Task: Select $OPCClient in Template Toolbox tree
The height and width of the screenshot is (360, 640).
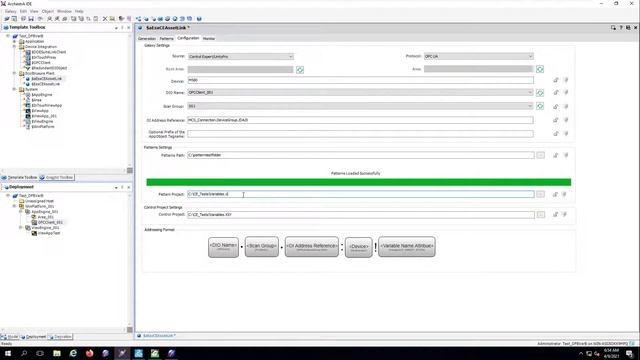Action: pyautogui.click(x=41, y=63)
